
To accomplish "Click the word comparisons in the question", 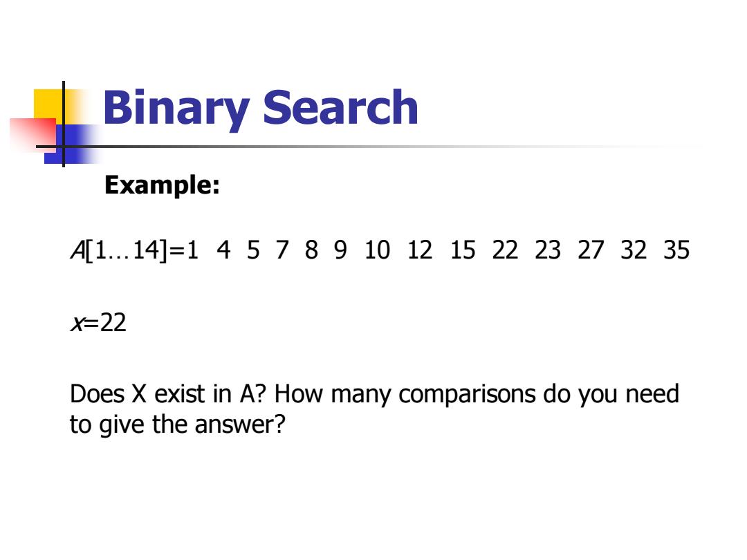I will 467,395.
